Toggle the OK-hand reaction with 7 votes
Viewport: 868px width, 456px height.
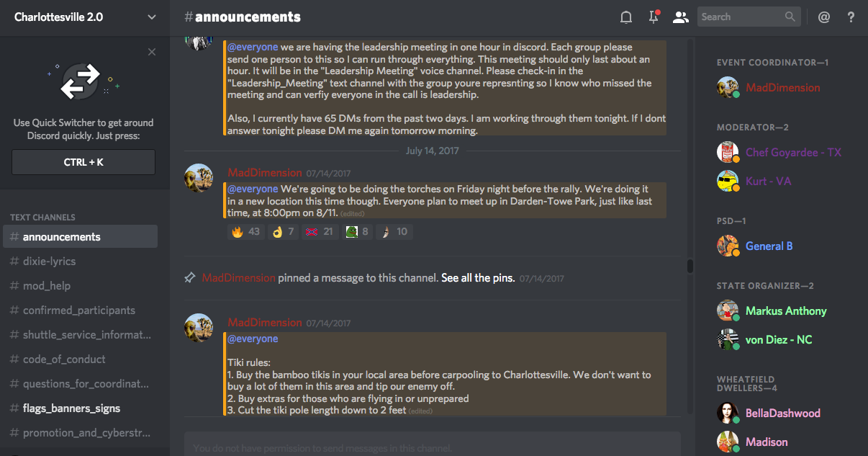coord(283,231)
